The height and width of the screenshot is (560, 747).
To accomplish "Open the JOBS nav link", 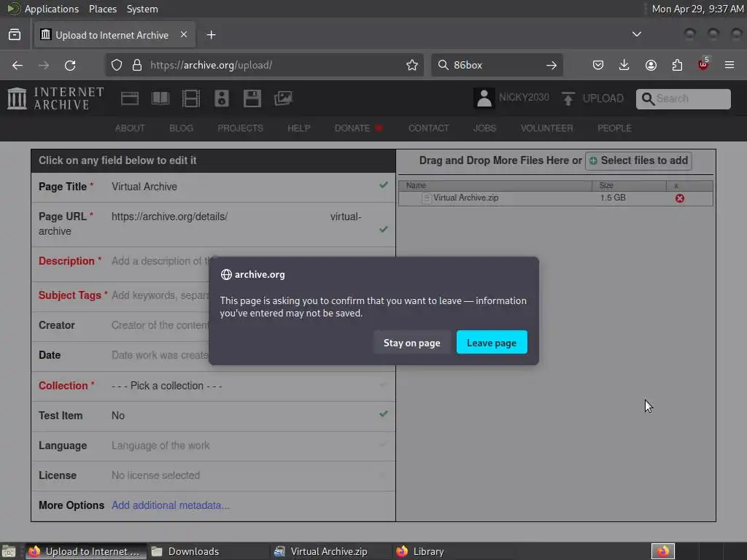I will point(484,128).
